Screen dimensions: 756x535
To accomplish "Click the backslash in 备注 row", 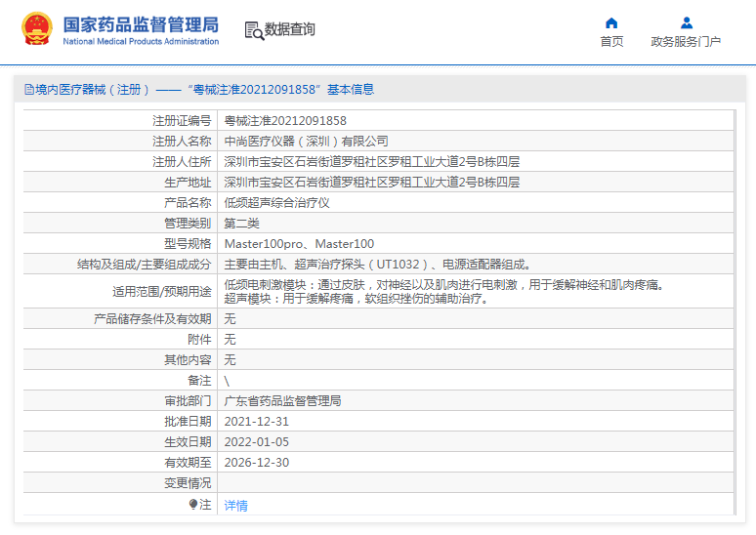I will (227, 381).
